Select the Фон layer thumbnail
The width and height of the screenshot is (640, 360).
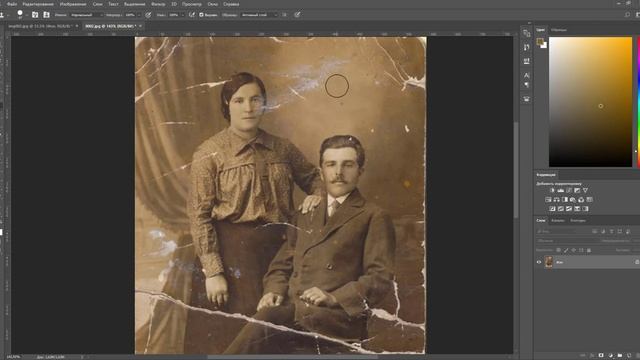549,262
